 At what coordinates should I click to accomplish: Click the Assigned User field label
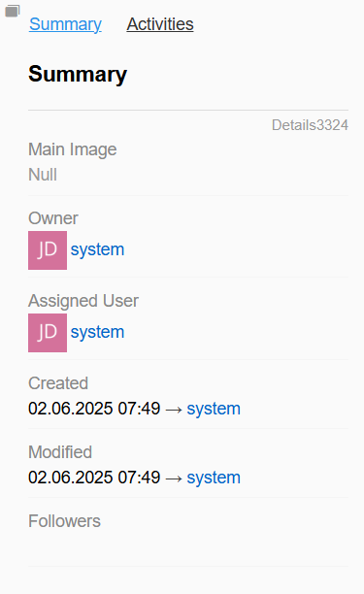point(83,301)
